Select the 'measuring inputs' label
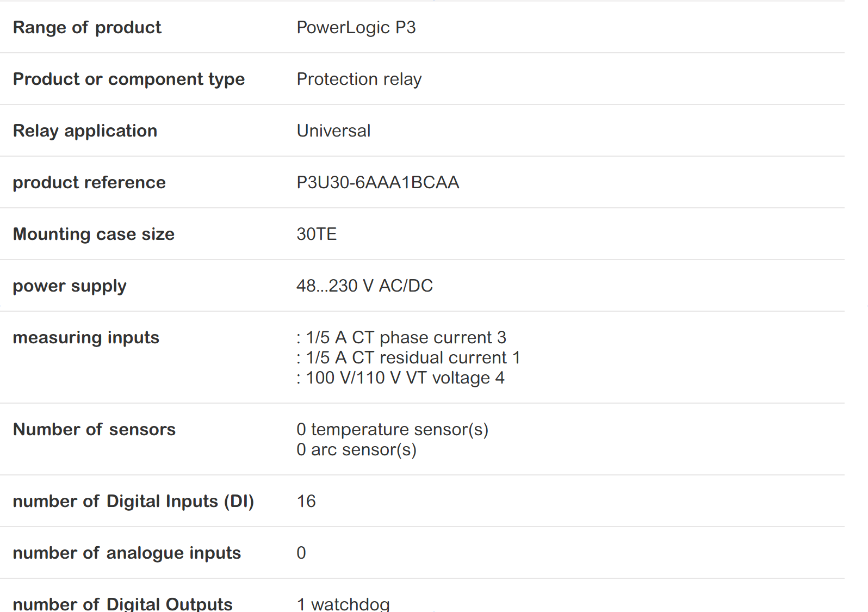Viewport: 868px width, 612px height. tap(86, 337)
